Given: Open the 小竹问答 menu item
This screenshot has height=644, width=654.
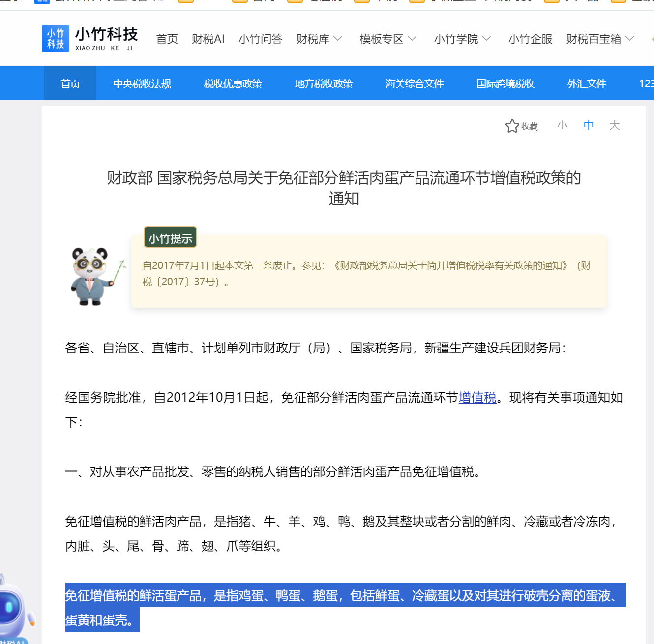Looking at the screenshot, I should [260, 39].
